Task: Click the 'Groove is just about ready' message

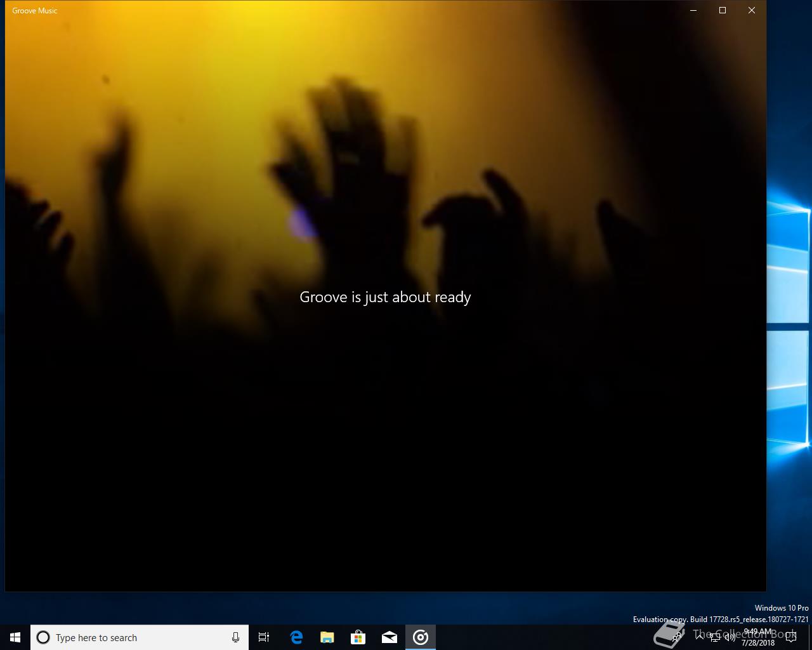Action: tap(385, 297)
